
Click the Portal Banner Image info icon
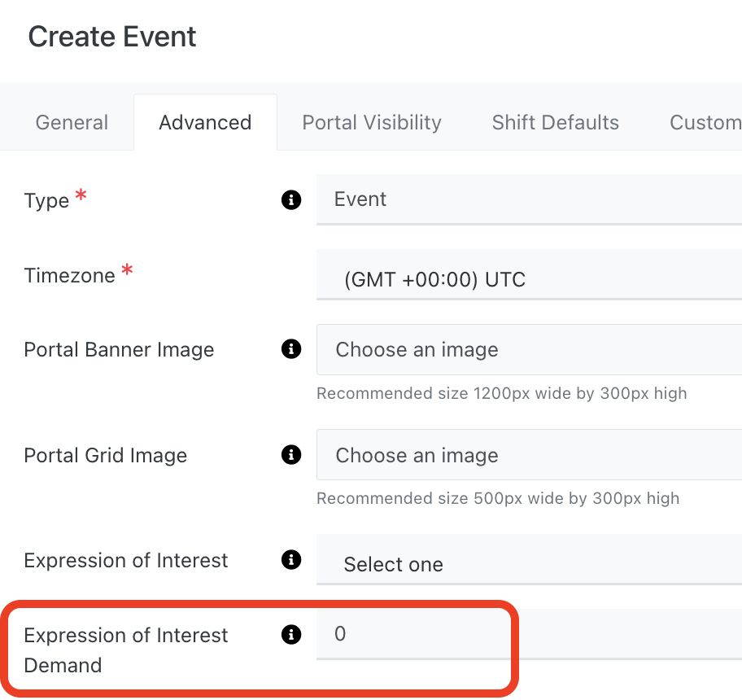(290, 349)
